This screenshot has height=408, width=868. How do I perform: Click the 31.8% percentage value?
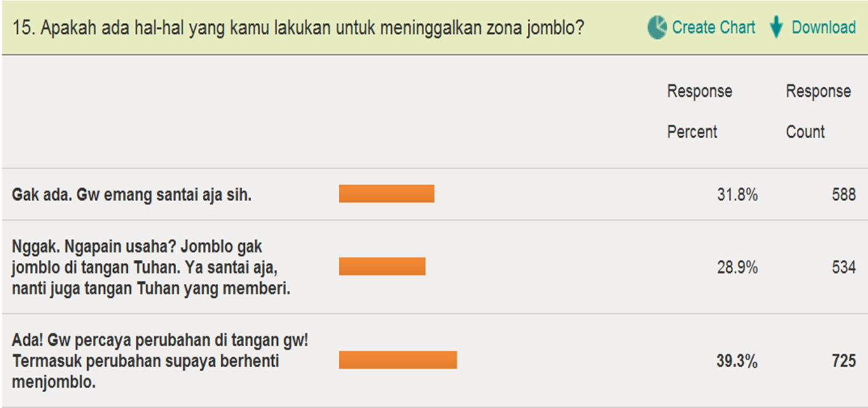coord(737,195)
